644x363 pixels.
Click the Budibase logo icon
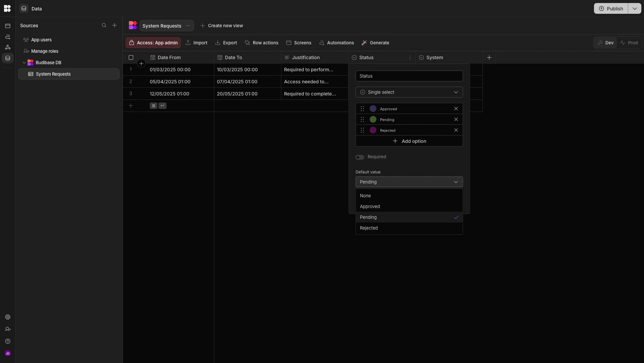pyautogui.click(x=7, y=8)
